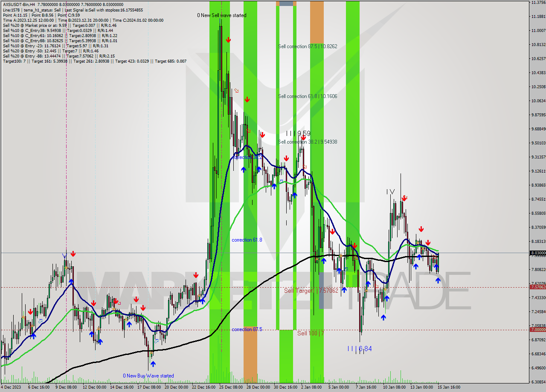Click the 25 Dec 08:00 time label
The height and width of the screenshot is (392, 546).
[231, 387]
